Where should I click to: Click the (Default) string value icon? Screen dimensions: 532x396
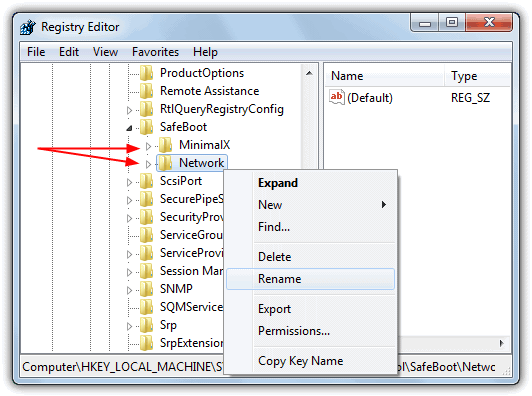337,97
